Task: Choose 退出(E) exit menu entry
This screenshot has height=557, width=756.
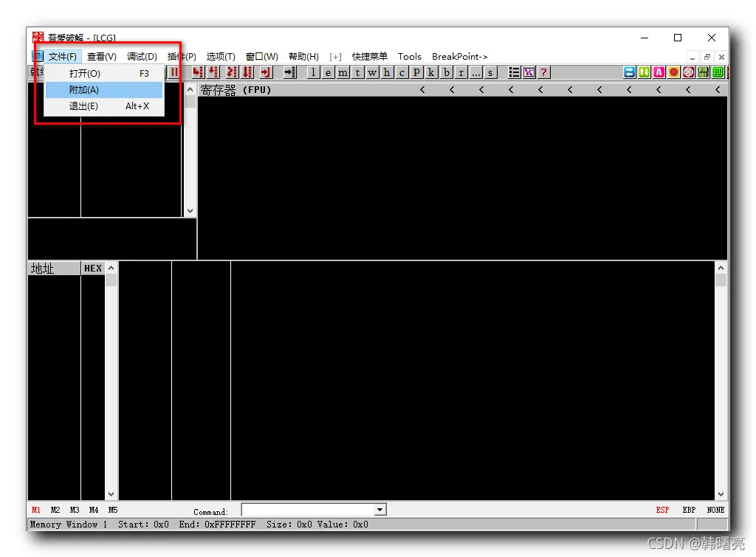Action: point(104,106)
